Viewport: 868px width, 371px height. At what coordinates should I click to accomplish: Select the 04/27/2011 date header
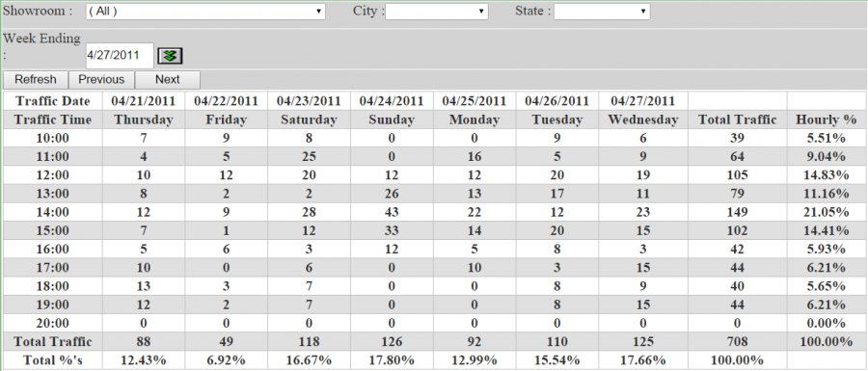coord(642,101)
